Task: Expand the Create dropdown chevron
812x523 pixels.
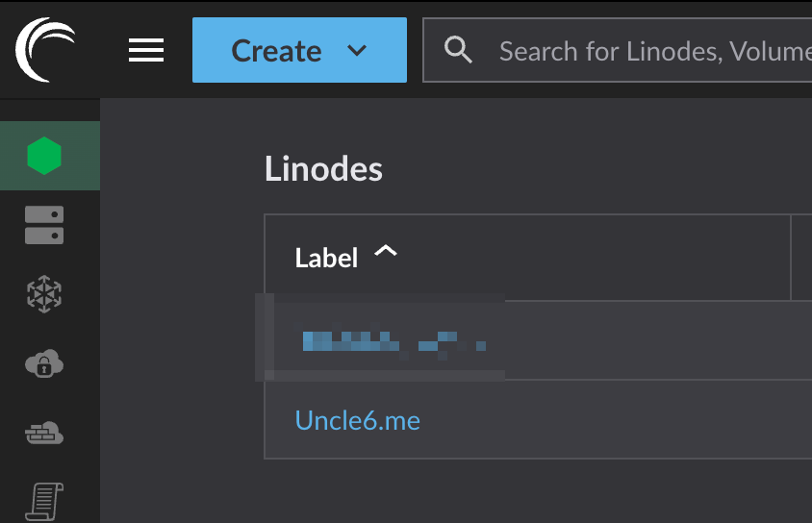Action: point(357,50)
